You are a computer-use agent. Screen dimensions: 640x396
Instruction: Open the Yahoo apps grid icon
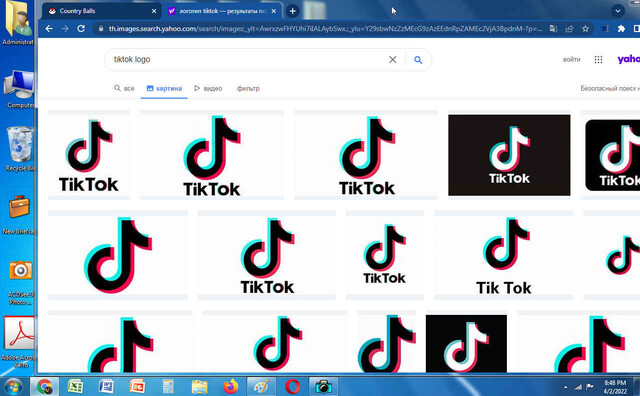tap(598, 60)
